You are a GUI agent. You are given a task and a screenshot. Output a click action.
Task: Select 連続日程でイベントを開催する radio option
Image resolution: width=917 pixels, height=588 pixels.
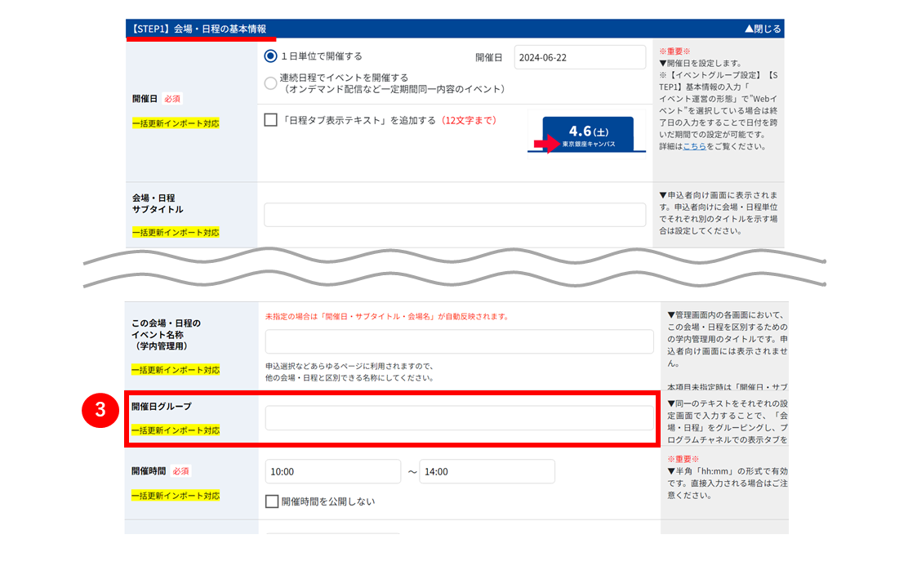point(270,83)
